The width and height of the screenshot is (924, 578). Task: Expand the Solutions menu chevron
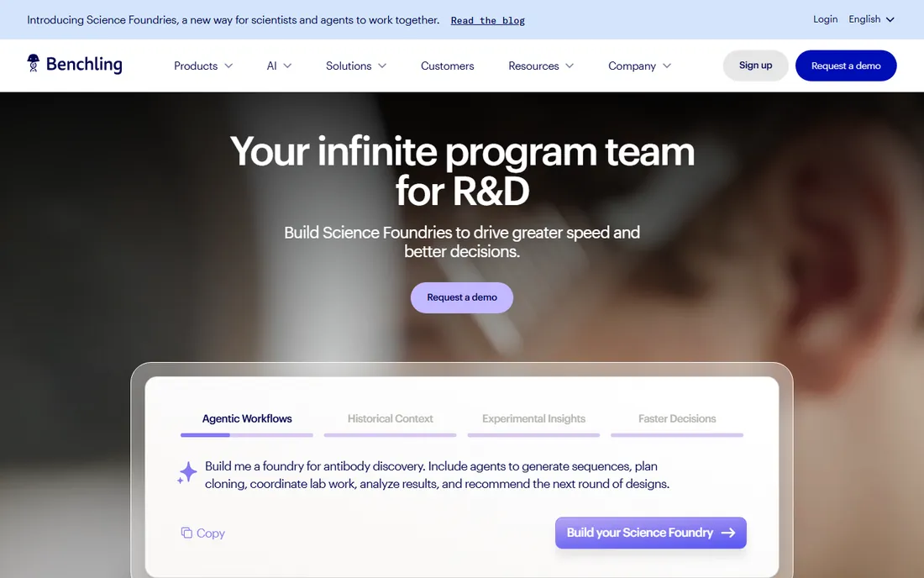point(382,66)
